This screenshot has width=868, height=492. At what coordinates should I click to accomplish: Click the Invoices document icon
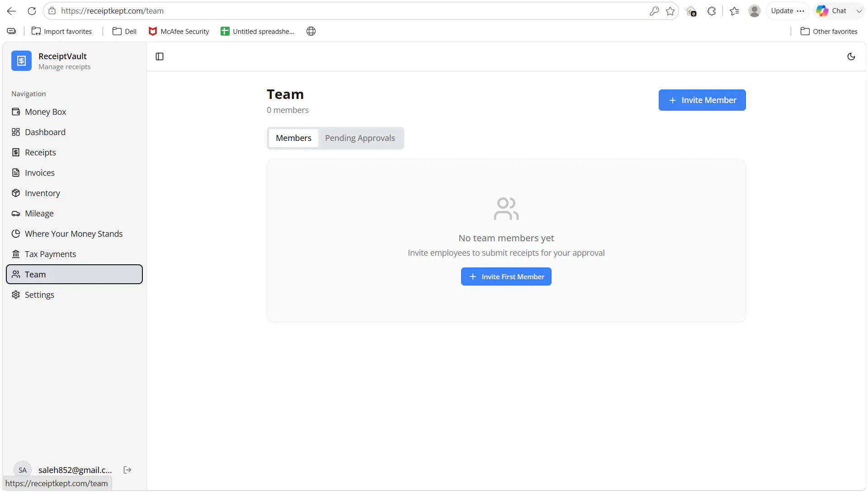[16, 173]
